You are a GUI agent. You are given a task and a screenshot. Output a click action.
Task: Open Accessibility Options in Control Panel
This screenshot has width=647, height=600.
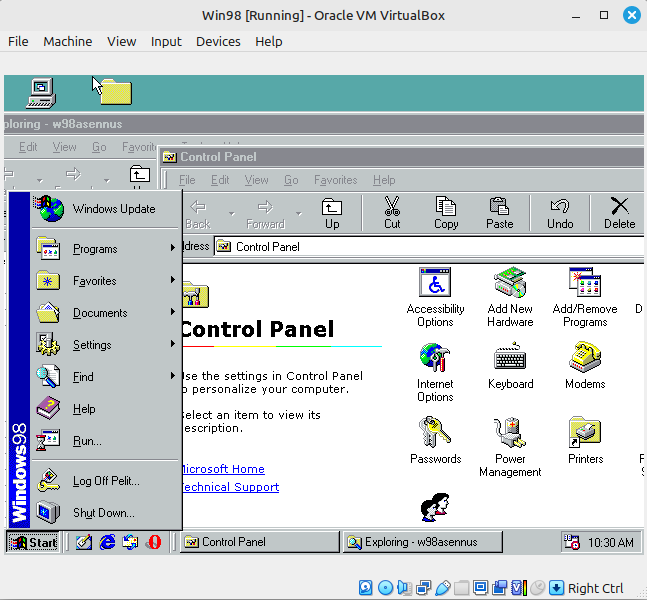coord(435,297)
